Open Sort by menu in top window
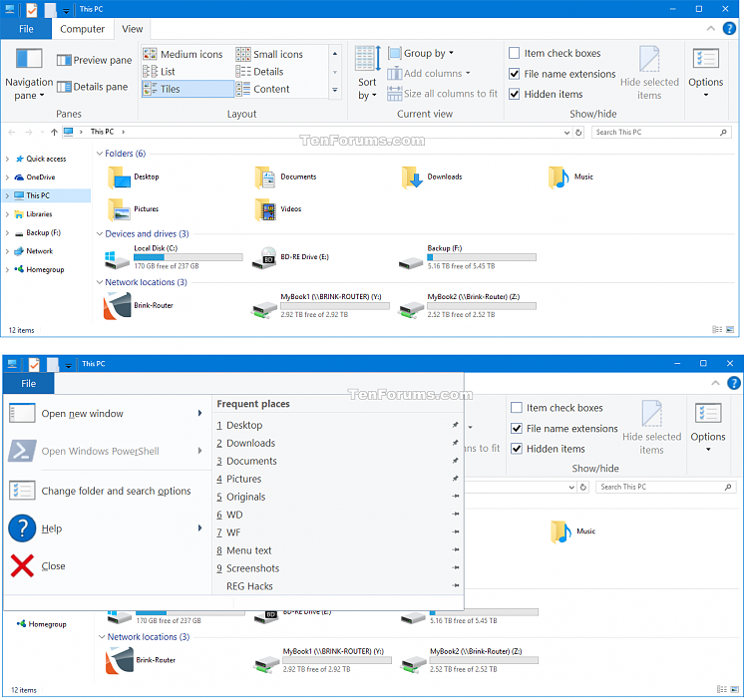Viewport: 748px width, 700px height. pyautogui.click(x=367, y=74)
